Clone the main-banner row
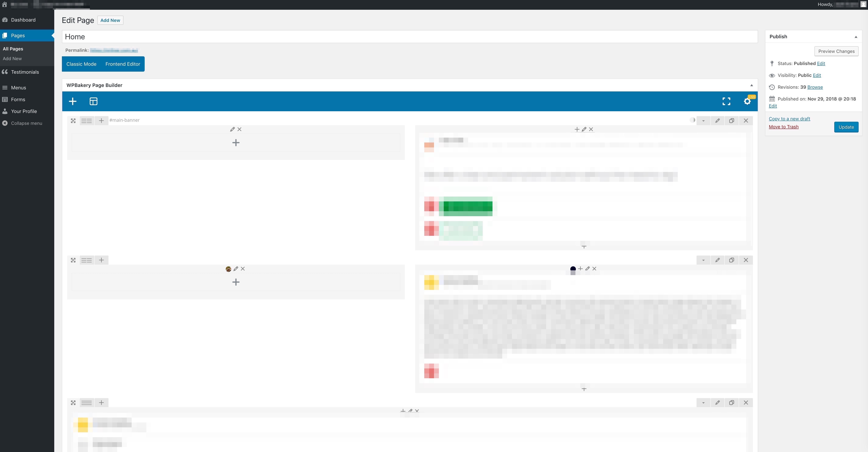 click(x=732, y=121)
